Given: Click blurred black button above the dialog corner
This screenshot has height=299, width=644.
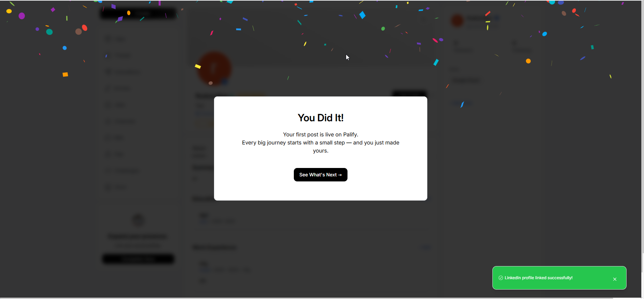Looking at the screenshot, I should click(409, 94).
